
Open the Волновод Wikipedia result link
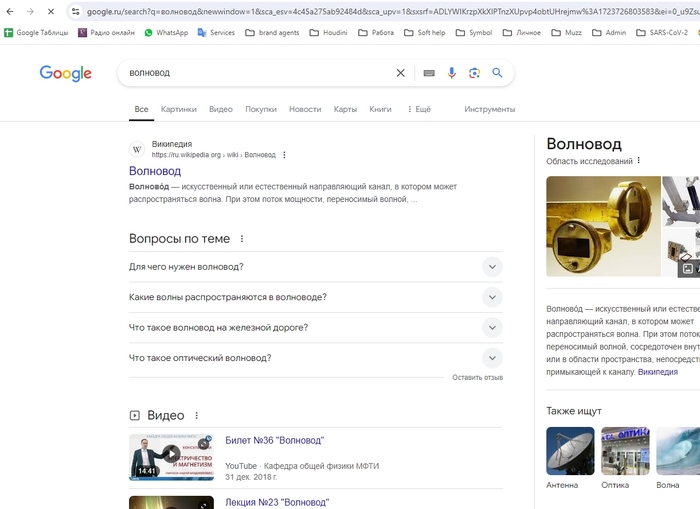coord(155,171)
